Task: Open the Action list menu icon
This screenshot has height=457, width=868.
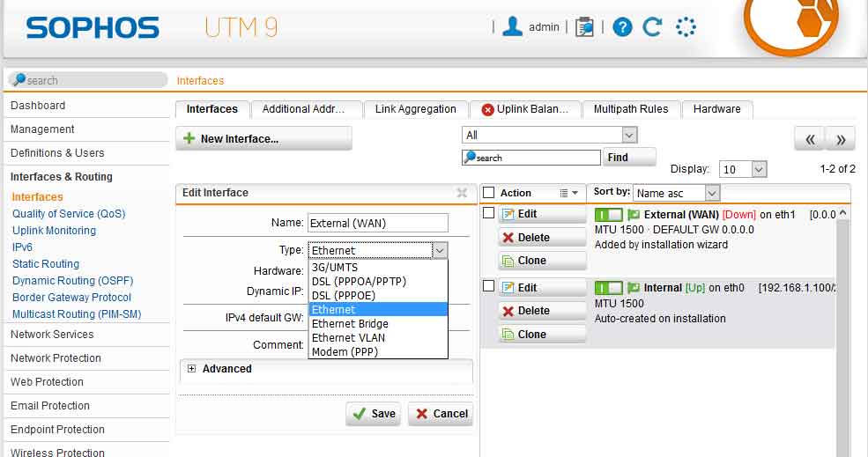Action: coord(568,193)
